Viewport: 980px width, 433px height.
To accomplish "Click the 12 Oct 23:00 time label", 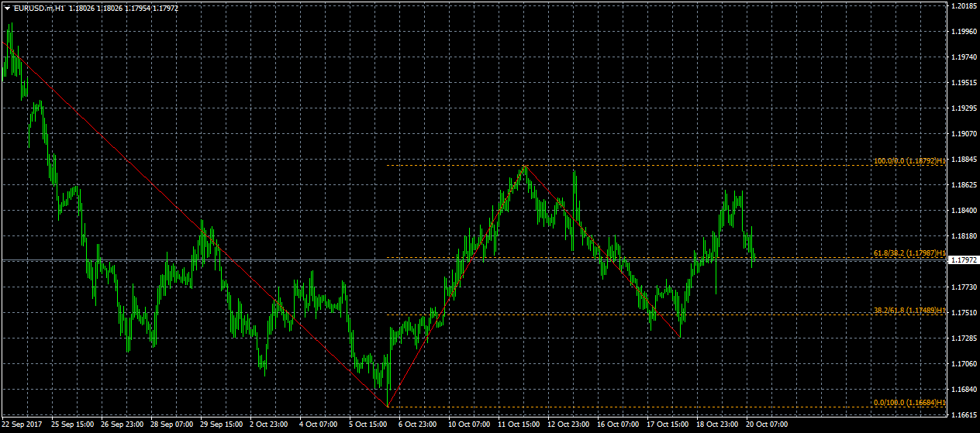I will (x=569, y=424).
